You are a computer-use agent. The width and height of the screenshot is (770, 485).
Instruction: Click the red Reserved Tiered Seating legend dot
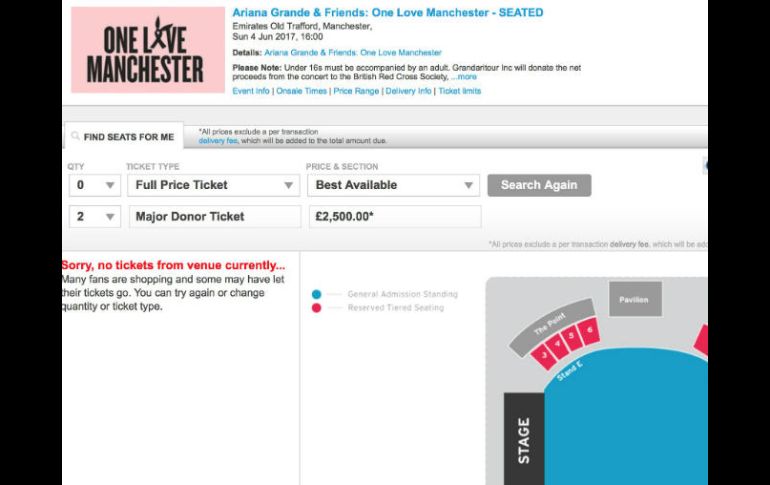click(316, 308)
